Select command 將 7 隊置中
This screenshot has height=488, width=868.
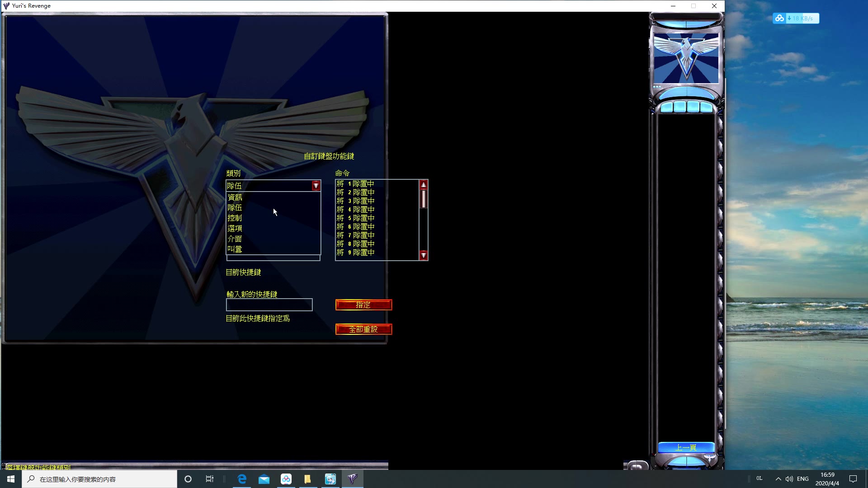[x=377, y=235]
